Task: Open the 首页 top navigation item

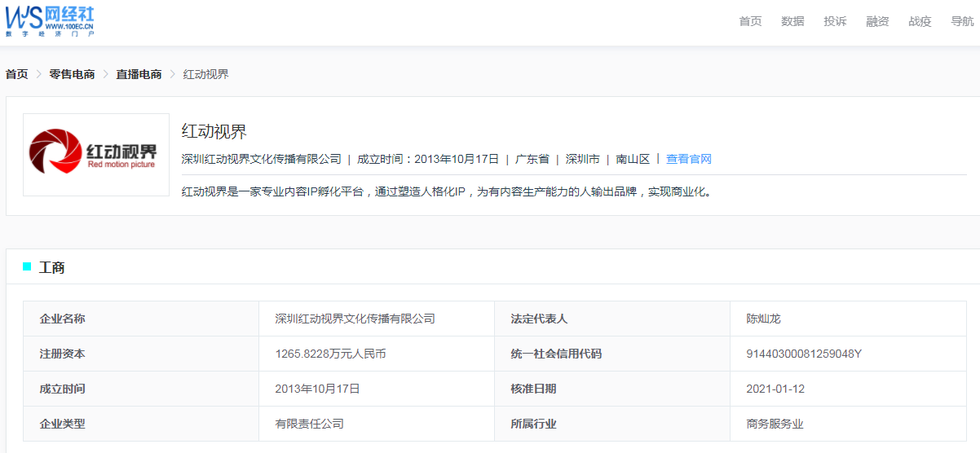Action: (750, 21)
